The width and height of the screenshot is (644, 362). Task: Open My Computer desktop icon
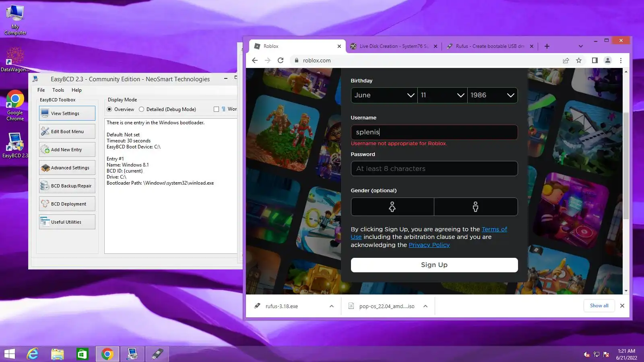coord(15,20)
